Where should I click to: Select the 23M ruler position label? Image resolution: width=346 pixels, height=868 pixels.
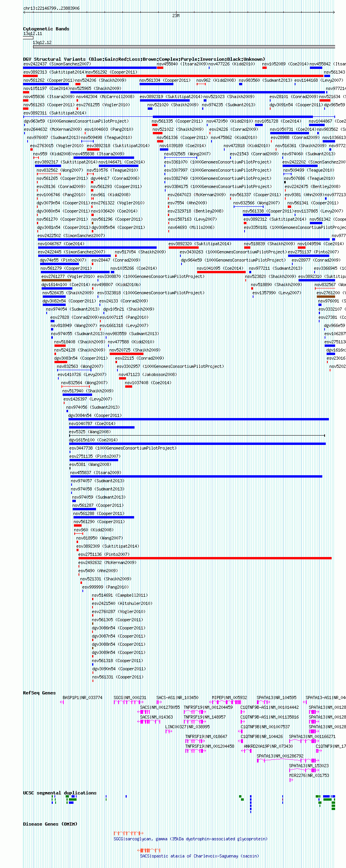(x=176, y=16)
